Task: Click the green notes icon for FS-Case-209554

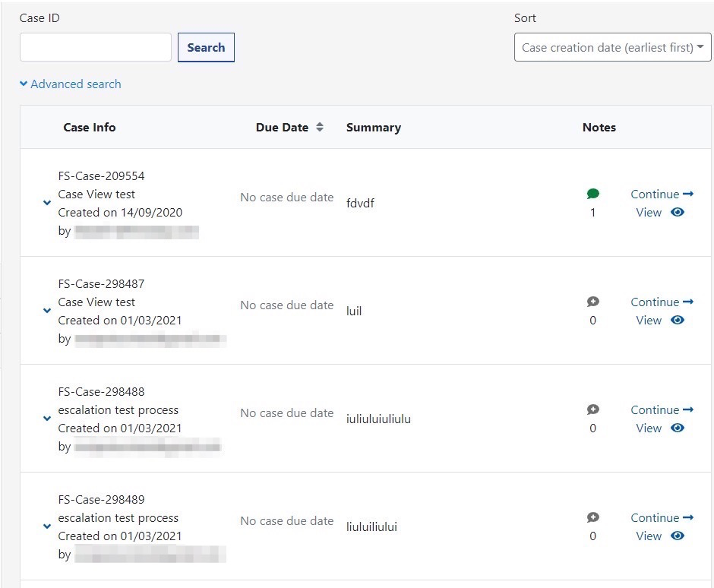Action: pos(593,194)
